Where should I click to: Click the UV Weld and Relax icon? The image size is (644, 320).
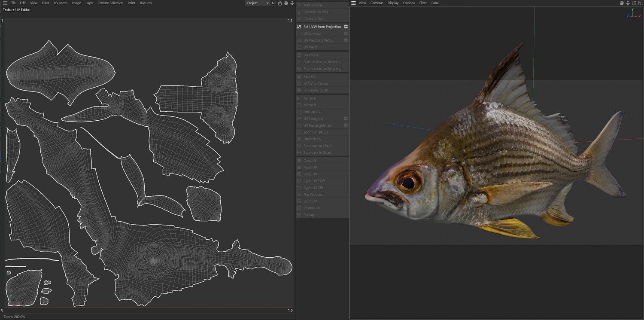(x=299, y=40)
